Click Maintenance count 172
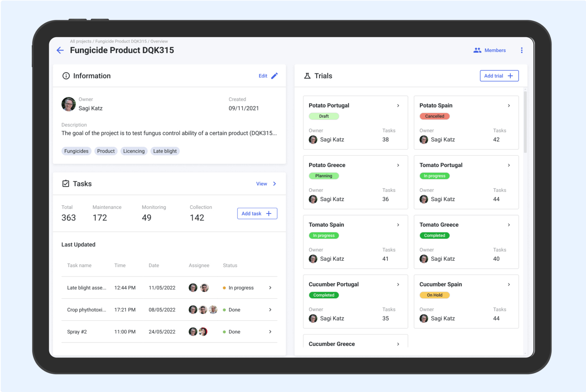 pos(100,218)
